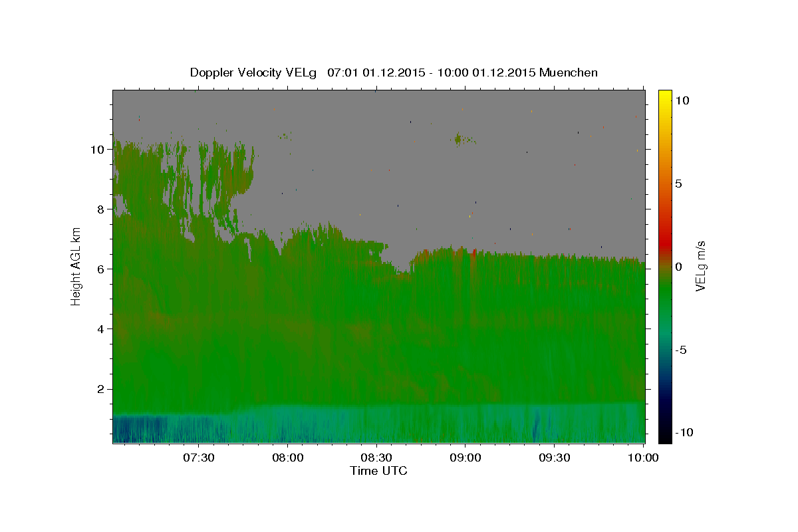Click the height axis label 4
Image resolution: width=798 pixels, height=532 pixels.
[100, 329]
